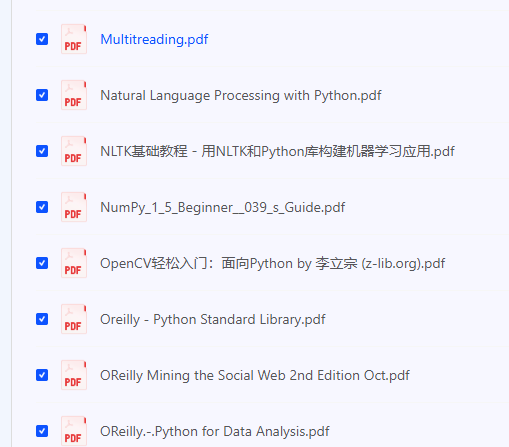Click the PDF icon for Natural Language Processing with Python.pdf
This screenshot has width=509, height=447.
74,95
